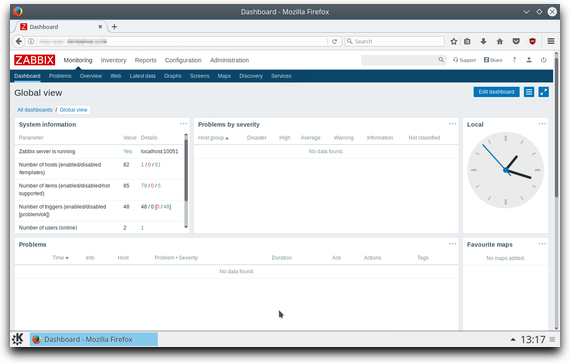Open the Reports menu
This screenshot has width=570, height=363.
pos(145,60)
